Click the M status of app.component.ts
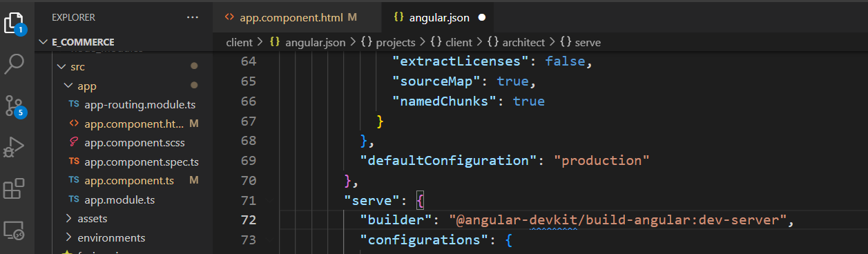 [x=194, y=181]
